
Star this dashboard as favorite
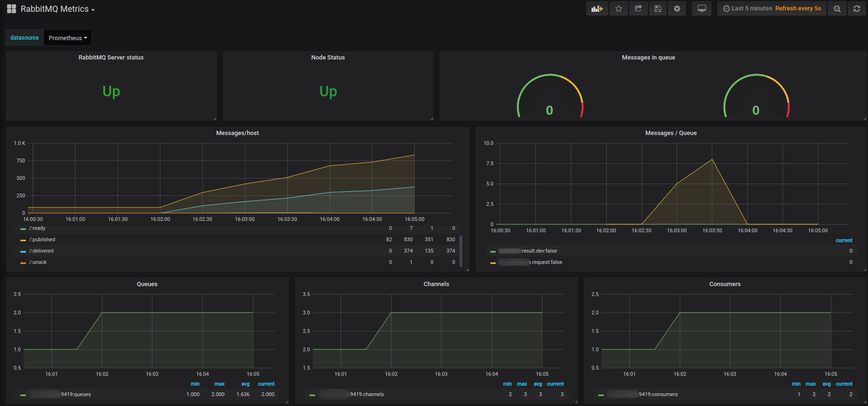(618, 8)
